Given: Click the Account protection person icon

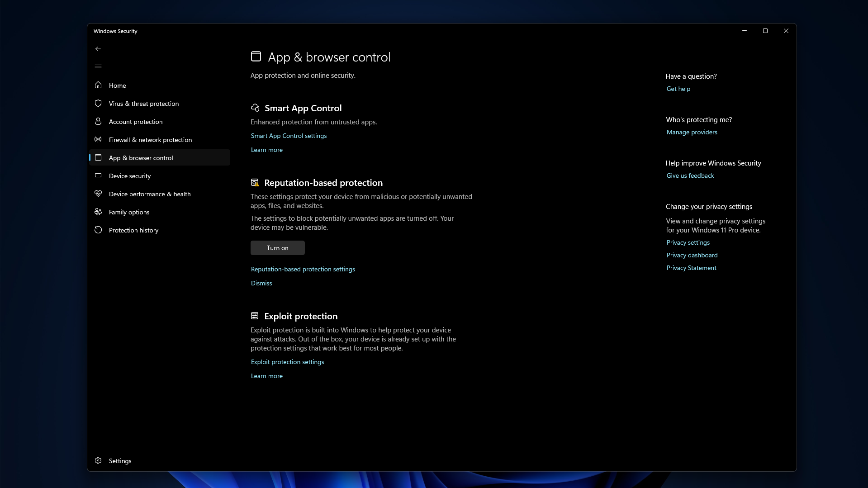Looking at the screenshot, I should point(98,121).
